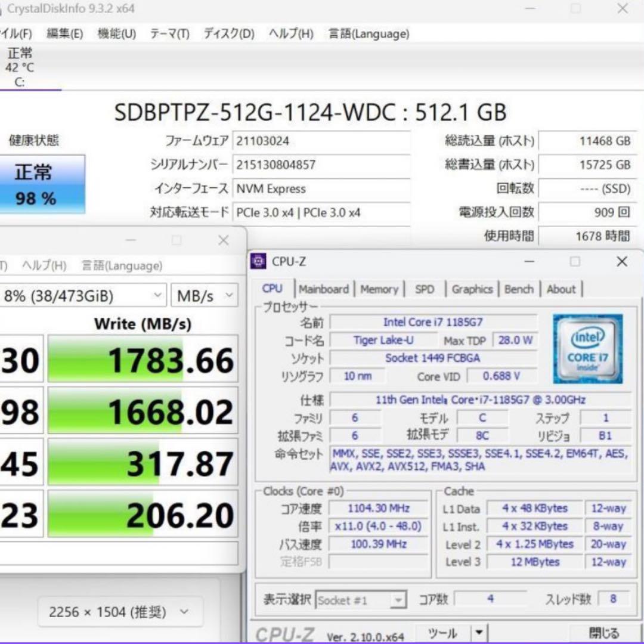Switch to the SPD tab in CPU-Z
Viewport: 644px width, 644px height.
pos(425,289)
